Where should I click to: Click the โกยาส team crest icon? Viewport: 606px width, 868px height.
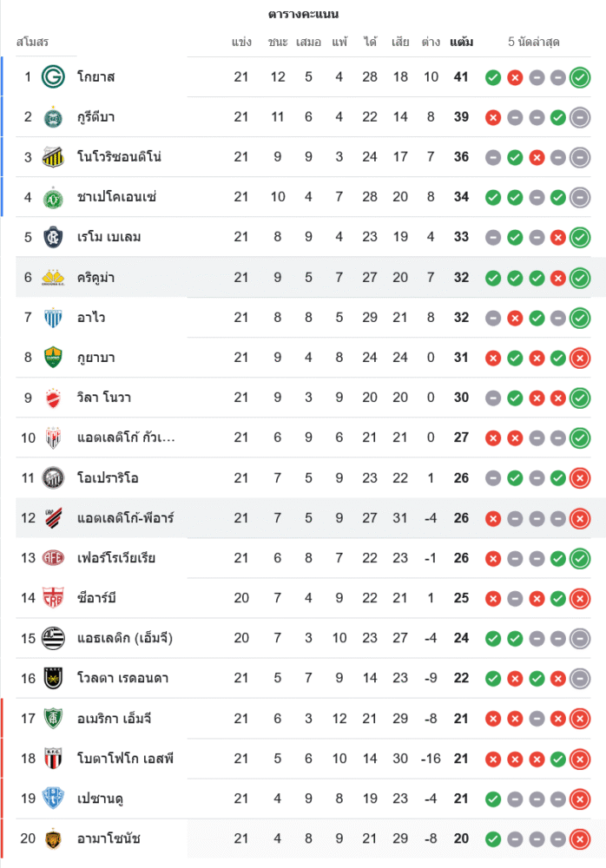click(54, 77)
